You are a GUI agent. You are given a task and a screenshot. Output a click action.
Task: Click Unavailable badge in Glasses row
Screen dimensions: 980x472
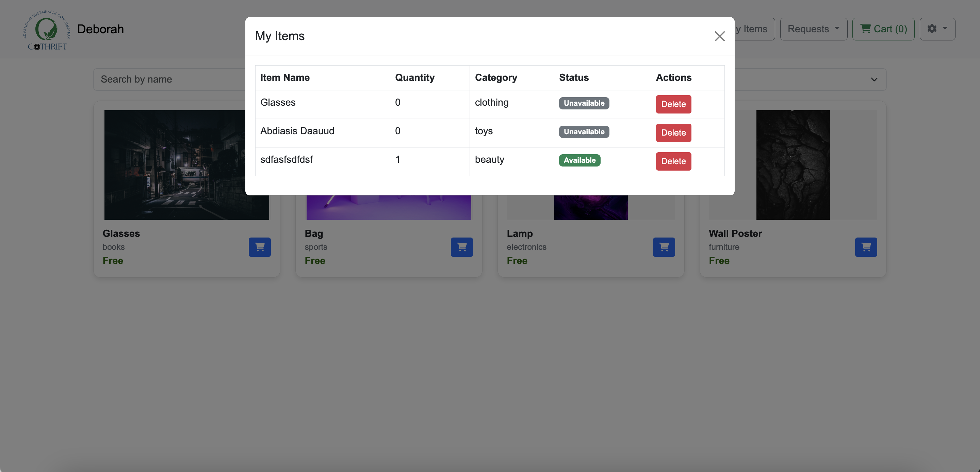[584, 103]
